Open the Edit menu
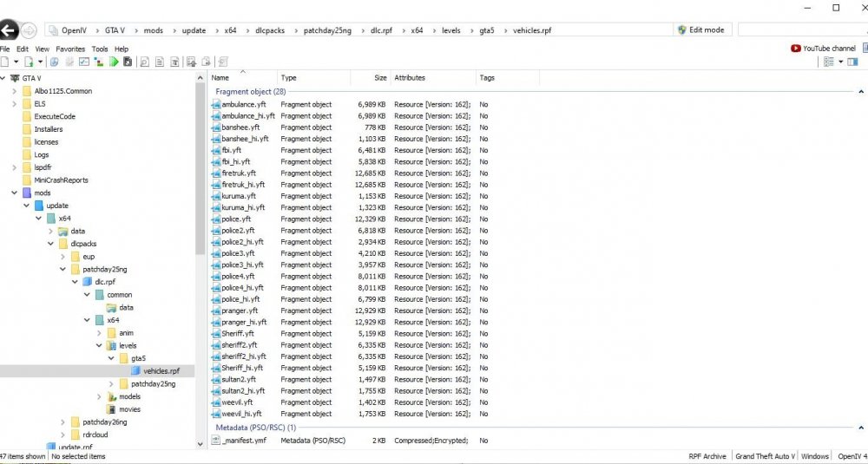This screenshot has width=868, height=464. tap(23, 49)
